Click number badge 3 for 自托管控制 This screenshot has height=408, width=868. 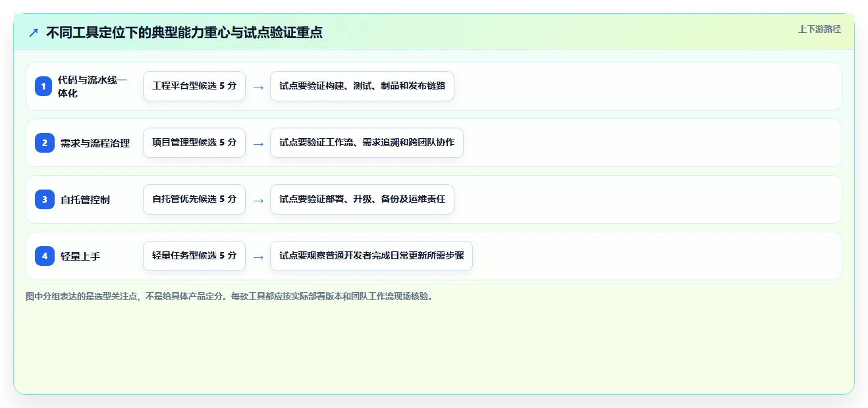click(x=44, y=199)
